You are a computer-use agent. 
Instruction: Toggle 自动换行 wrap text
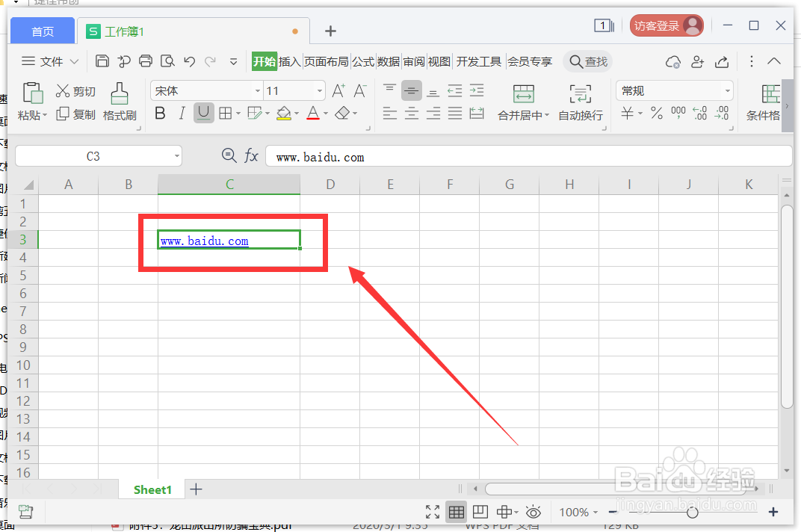pyautogui.click(x=581, y=103)
